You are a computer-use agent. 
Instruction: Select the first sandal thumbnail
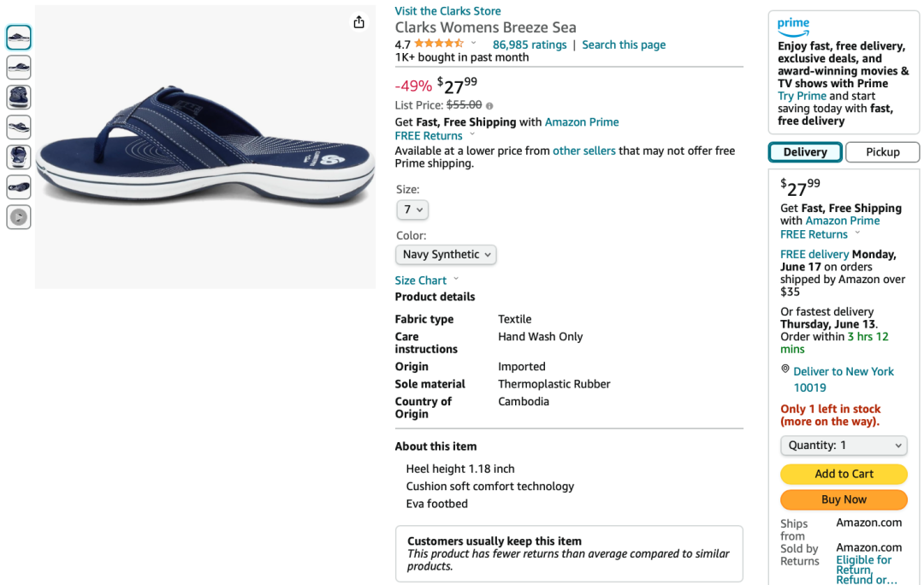coord(19,38)
